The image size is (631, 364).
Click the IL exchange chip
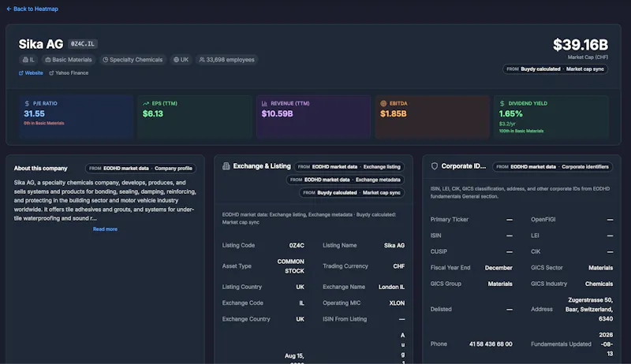pyautogui.click(x=28, y=59)
